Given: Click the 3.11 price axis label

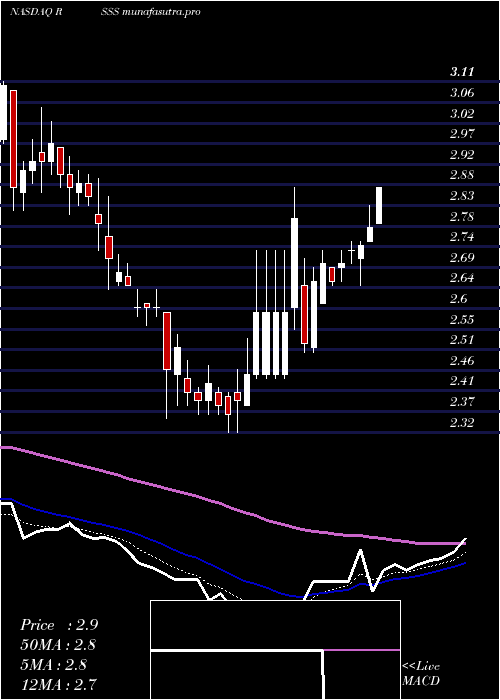Looking at the screenshot, I should click(462, 72).
